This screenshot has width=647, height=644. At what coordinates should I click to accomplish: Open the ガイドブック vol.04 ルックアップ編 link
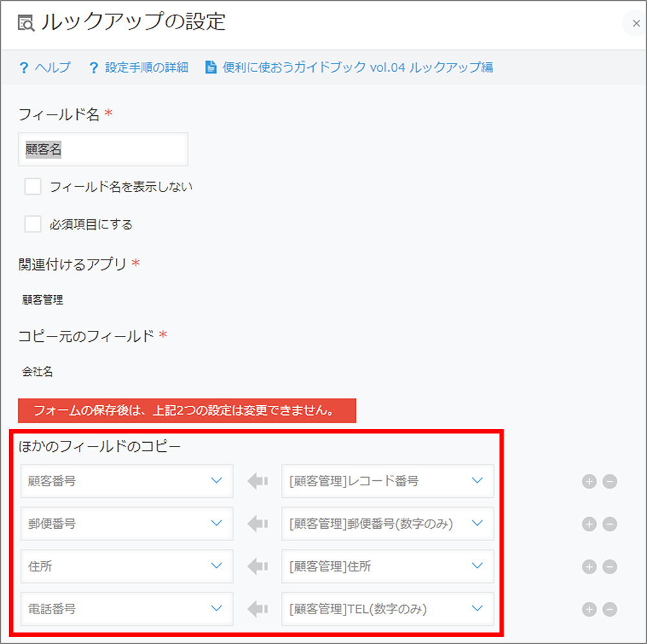[x=357, y=67]
